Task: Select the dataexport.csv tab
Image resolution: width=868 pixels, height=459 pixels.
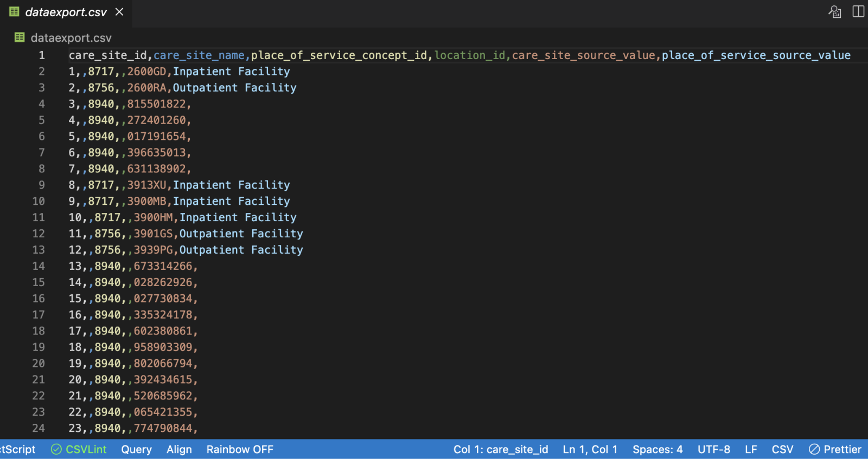Action: 66,12
